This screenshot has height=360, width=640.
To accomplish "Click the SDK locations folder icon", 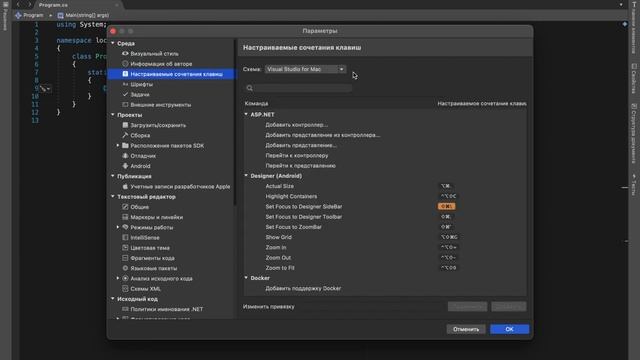I will pyautogui.click(x=125, y=145).
